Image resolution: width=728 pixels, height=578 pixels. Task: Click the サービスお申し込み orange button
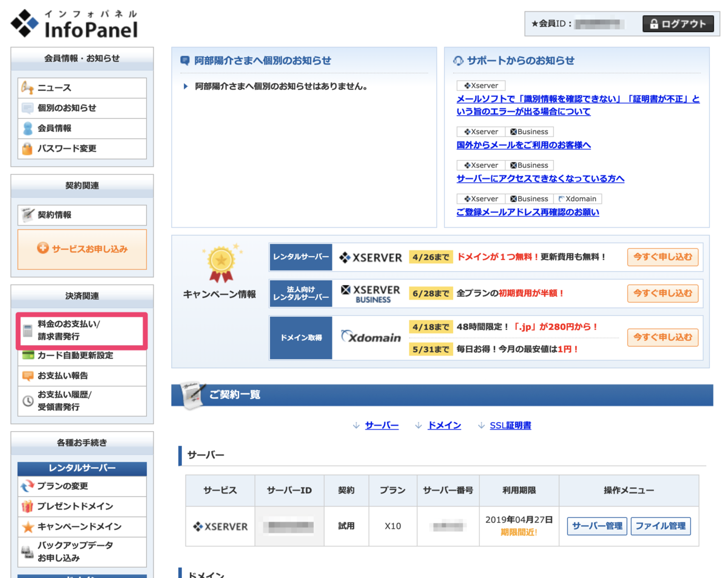click(x=82, y=249)
